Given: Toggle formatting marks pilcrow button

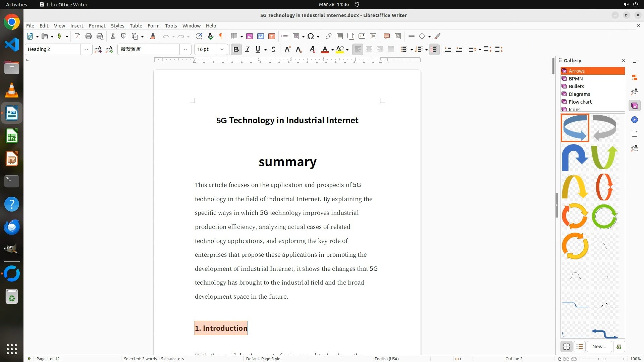Looking at the screenshot, I should click(221, 36).
